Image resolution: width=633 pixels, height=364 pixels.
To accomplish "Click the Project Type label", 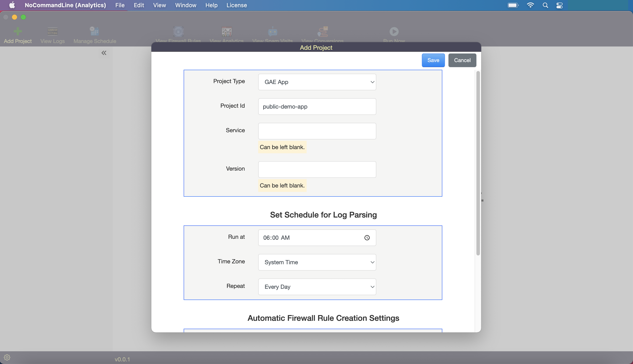I will click(x=229, y=81).
